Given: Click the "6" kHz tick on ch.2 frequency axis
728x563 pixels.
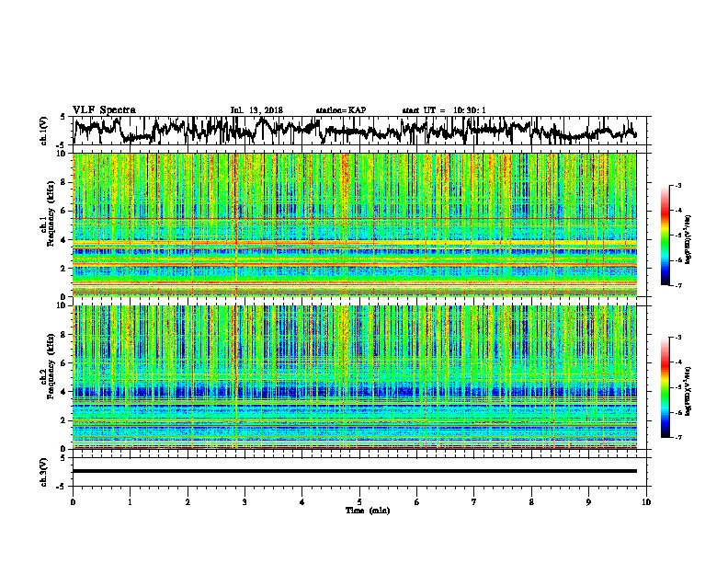Looking at the screenshot, I should tap(64, 363).
